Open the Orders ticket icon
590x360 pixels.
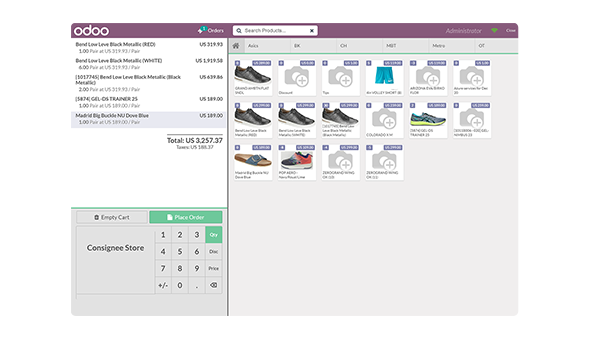point(201,30)
